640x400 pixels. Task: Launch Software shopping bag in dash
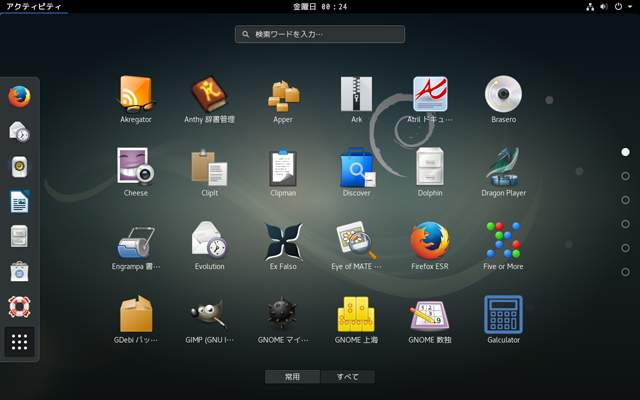(19, 271)
